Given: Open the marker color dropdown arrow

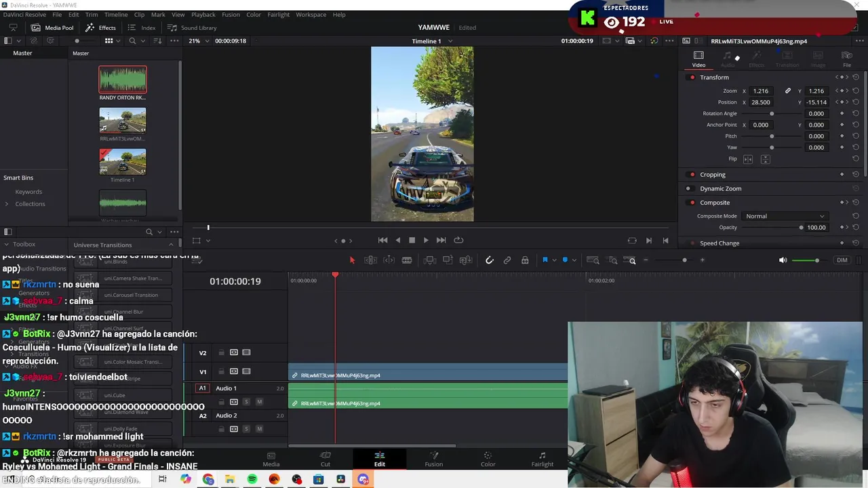Looking at the screenshot, I should click(574, 260).
